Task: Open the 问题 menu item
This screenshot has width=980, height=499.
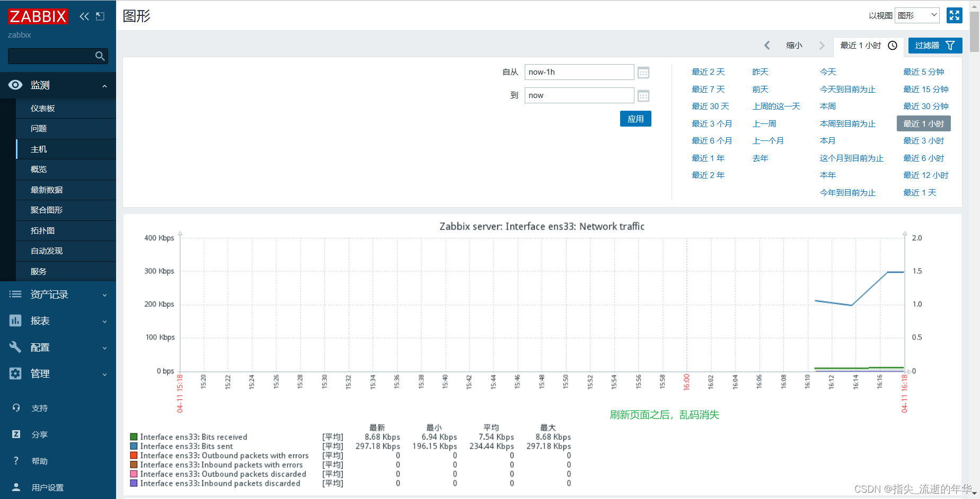Action: point(66,129)
